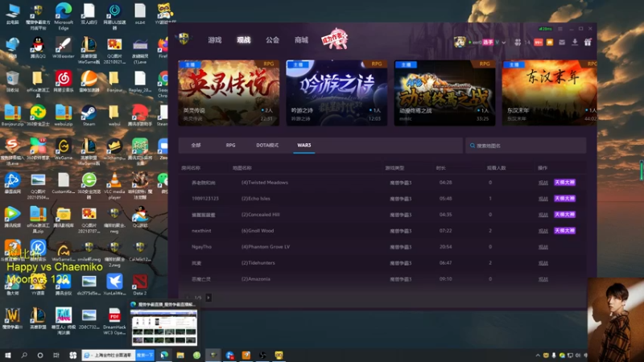
Task: Open Steam desktop shortcut
Action: tap(89, 116)
